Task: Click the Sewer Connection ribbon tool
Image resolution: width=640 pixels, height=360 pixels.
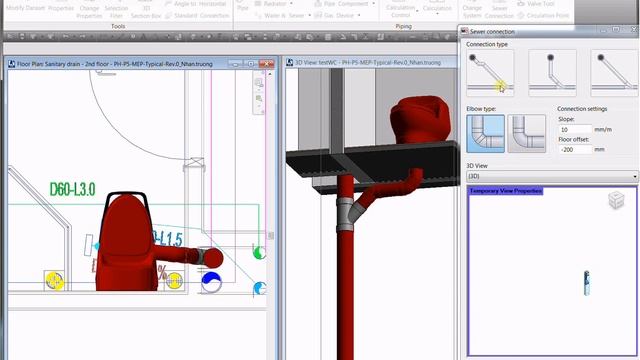Action: coord(499,11)
